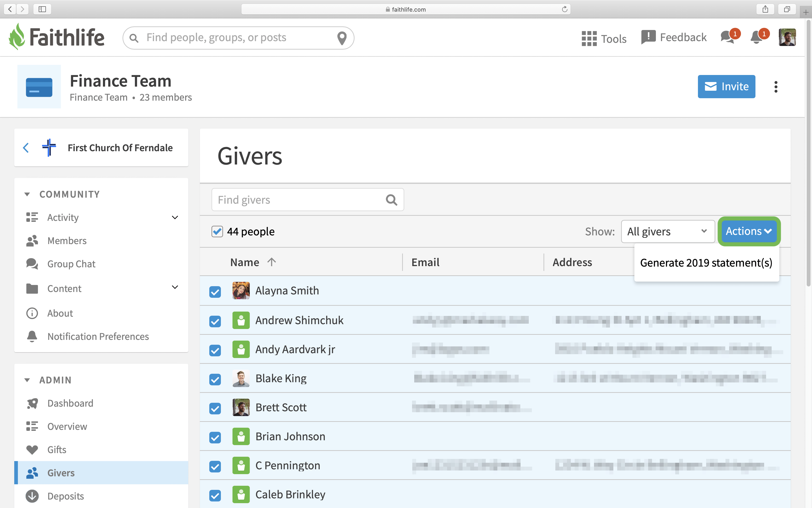Image resolution: width=812 pixels, height=508 pixels.
Task: Click Caleb Brinkley's green giver icon
Action: (x=241, y=494)
